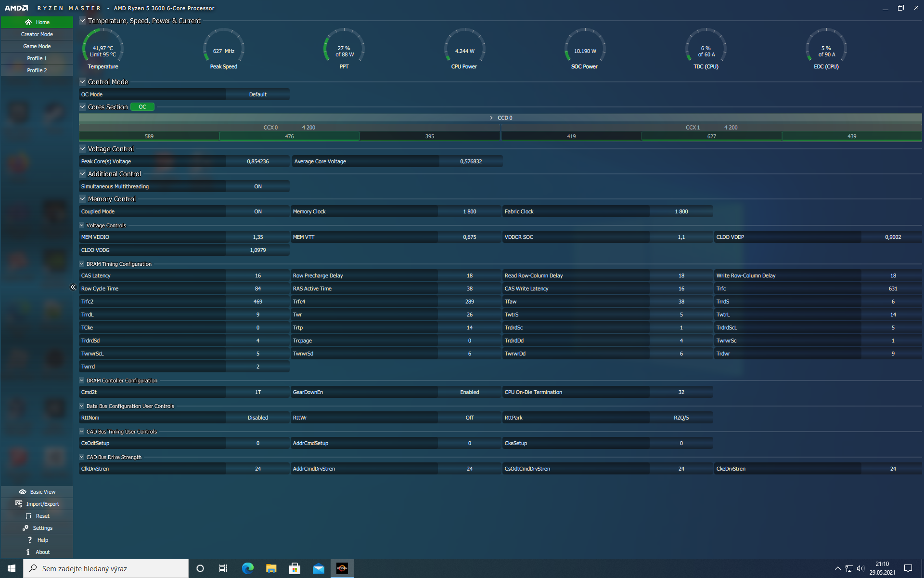Collapse sidebar with double-chevron arrow
Image resolution: width=924 pixels, height=578 pixels.
[x=73, y=287]
